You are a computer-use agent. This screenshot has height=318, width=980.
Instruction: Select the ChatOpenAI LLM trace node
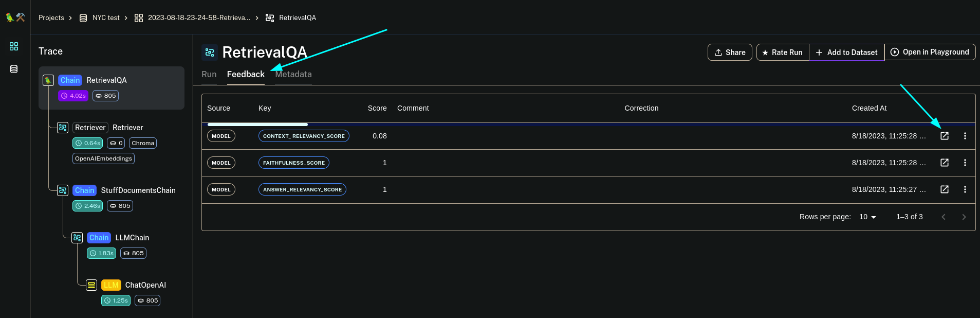145,285
